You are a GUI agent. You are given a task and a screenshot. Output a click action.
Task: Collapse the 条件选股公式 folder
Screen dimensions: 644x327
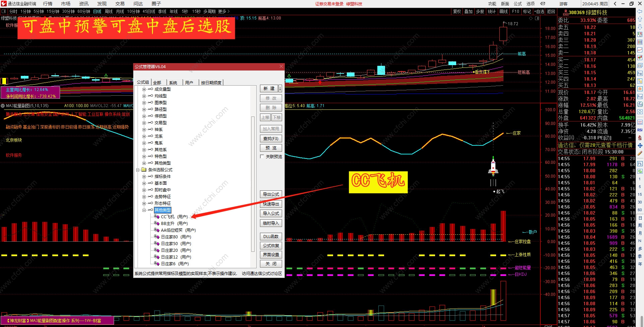pyautogui.click(x=138, y=170)
